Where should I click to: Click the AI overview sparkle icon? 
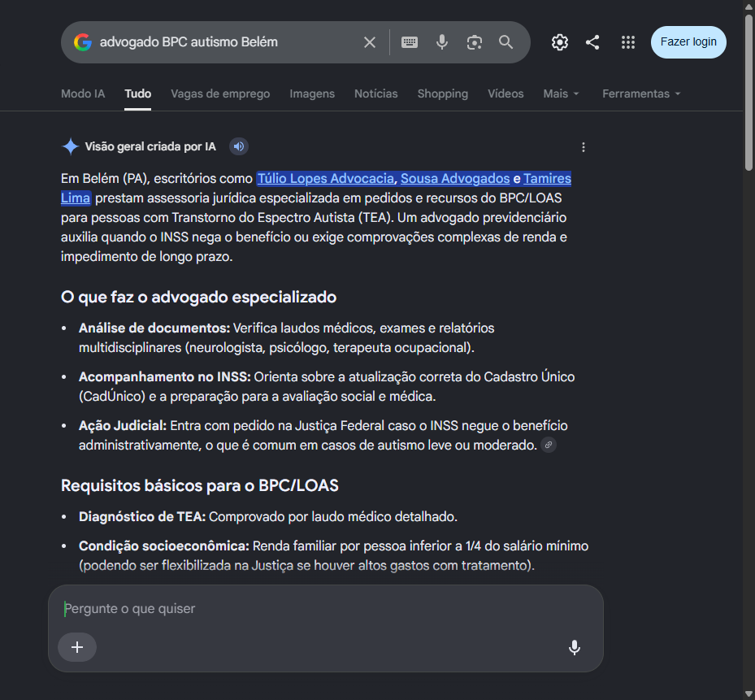click(x=71, y=146)
